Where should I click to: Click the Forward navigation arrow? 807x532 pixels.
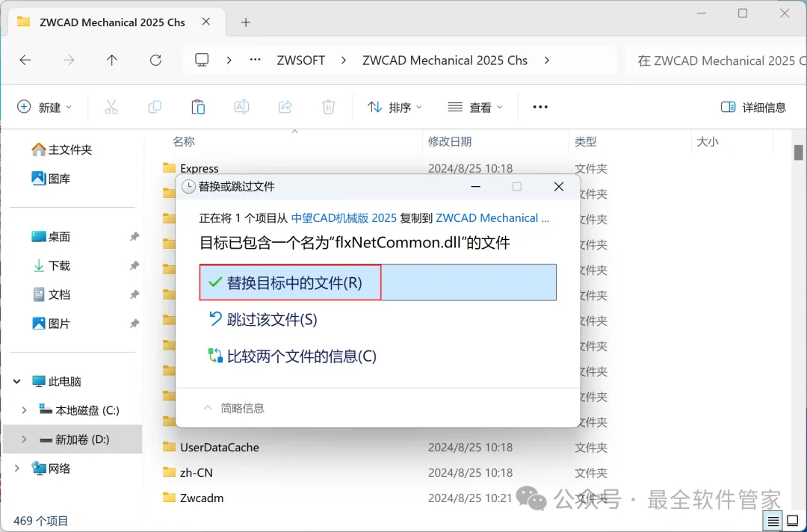pos(69,61)
